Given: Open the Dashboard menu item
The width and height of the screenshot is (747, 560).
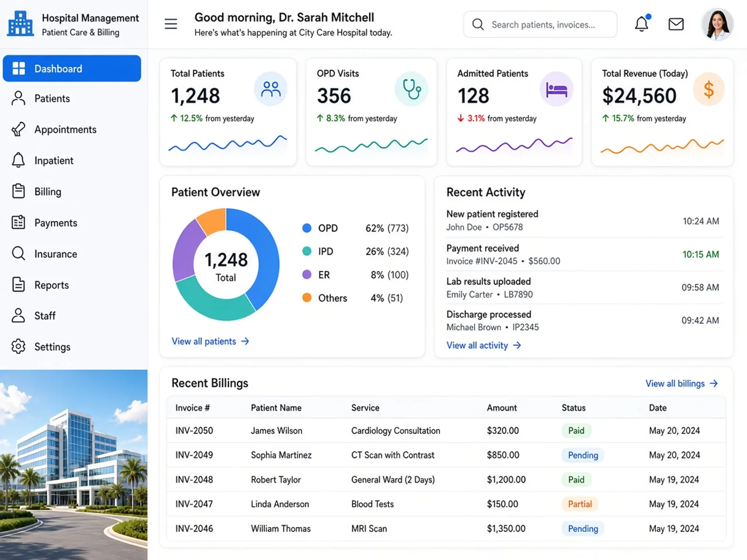Looking at the screenshot, I should coord(72,69).
